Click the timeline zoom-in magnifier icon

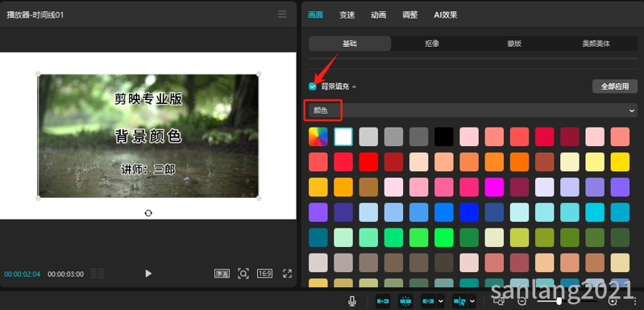[613, 301]
